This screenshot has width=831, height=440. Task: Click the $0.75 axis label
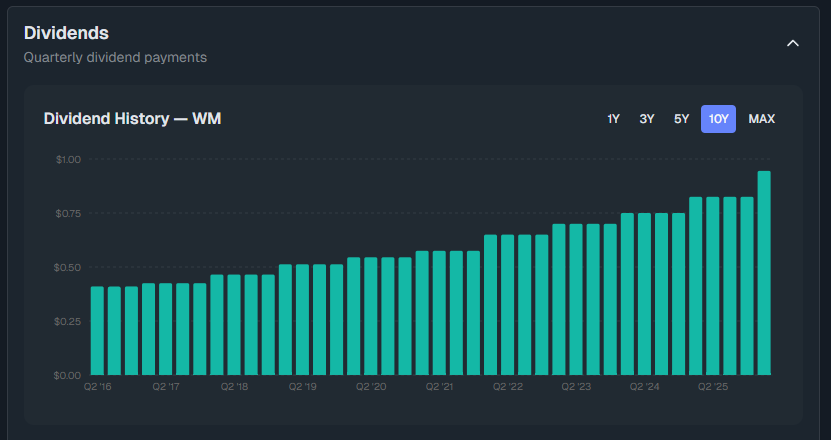[x=68, y=214]
